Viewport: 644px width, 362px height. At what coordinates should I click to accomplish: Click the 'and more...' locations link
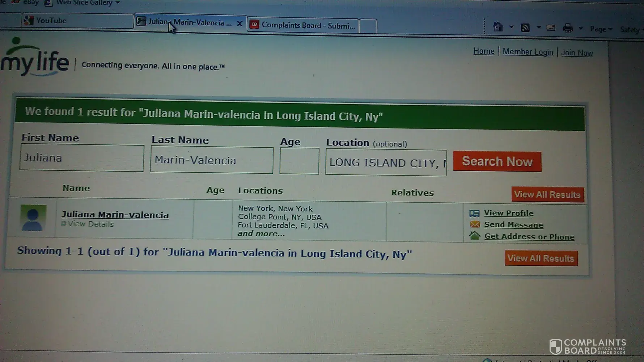(x=261, y=233)
